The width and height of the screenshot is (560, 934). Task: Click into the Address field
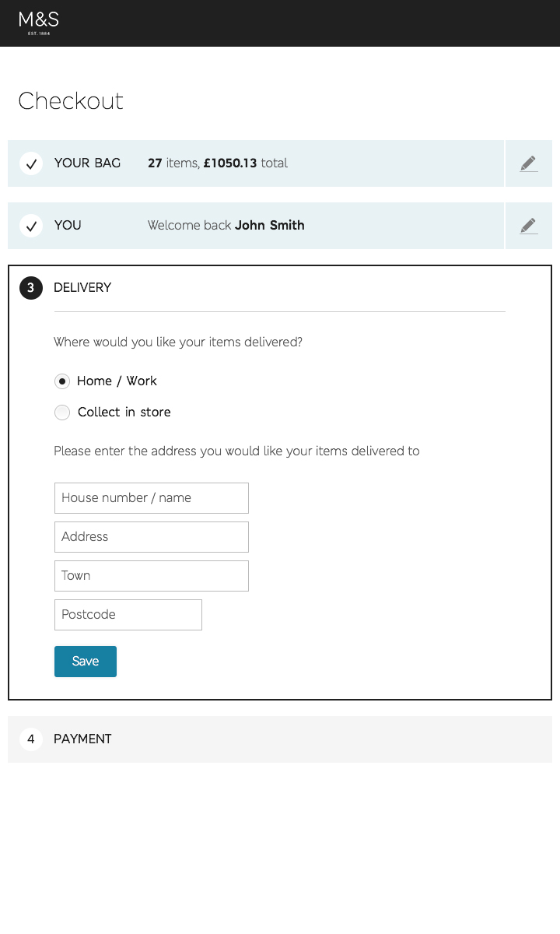tap(152, 537)
